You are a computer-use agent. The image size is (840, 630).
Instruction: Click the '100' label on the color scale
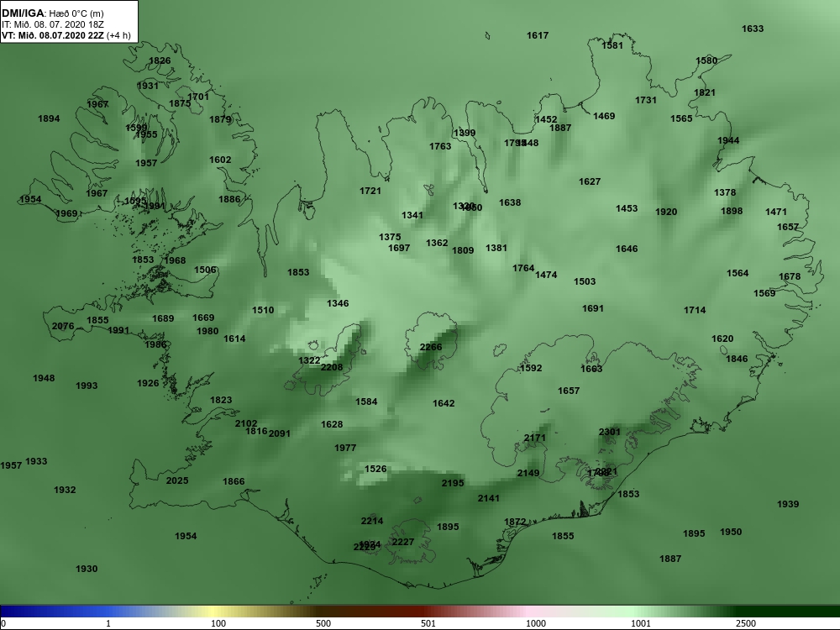(x=218, y=623)
